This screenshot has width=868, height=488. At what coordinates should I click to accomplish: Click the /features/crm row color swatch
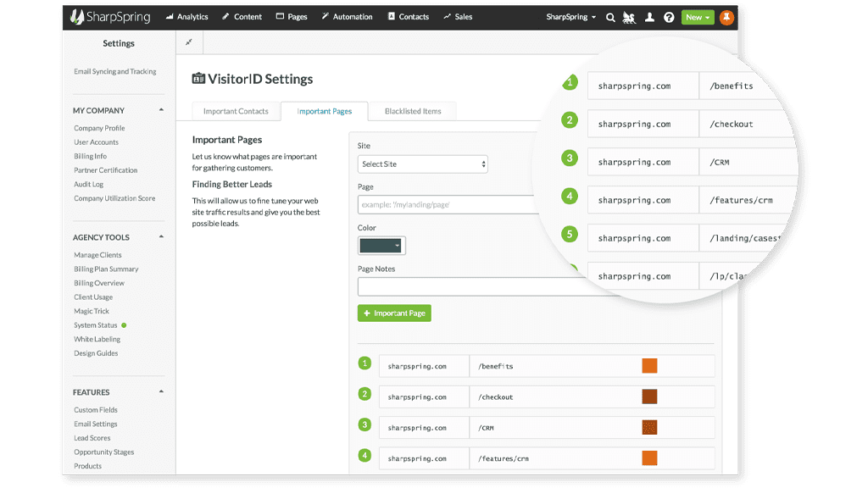649,458
